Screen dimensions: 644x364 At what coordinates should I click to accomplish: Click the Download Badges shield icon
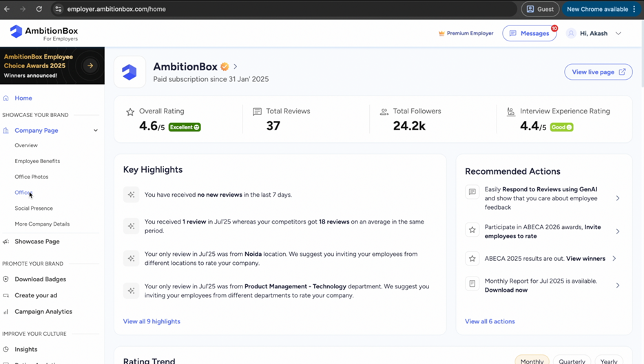(6, 279)
